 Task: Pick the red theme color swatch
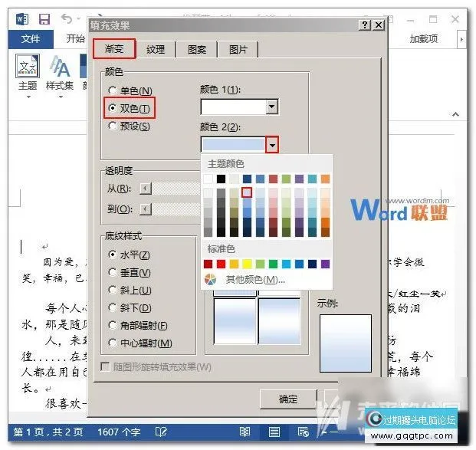(273, 179)
